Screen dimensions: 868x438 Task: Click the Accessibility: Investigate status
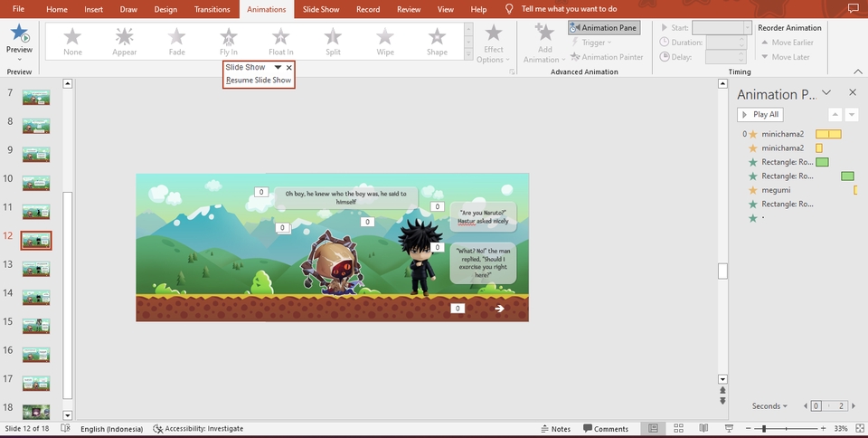point(198,429)
